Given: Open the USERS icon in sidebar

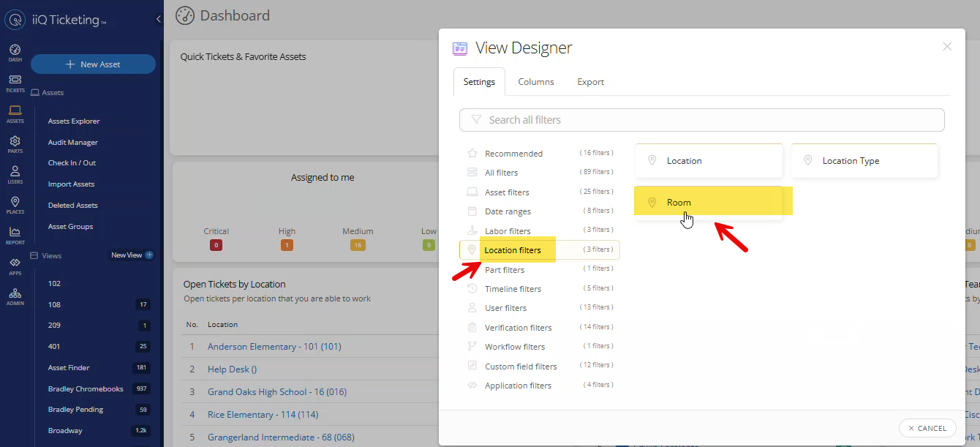Looking at the screenshot, I should [x=15, y=173].
